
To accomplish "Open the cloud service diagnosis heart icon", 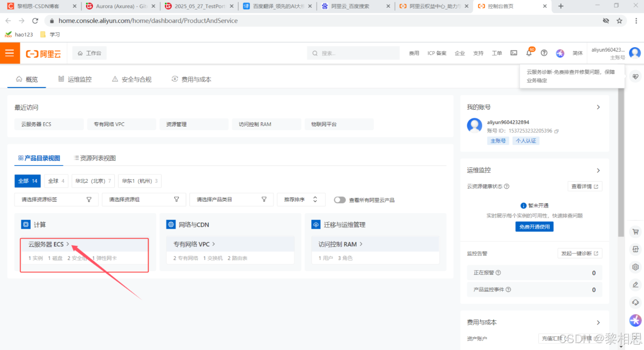I will click(x=635, y=76).
